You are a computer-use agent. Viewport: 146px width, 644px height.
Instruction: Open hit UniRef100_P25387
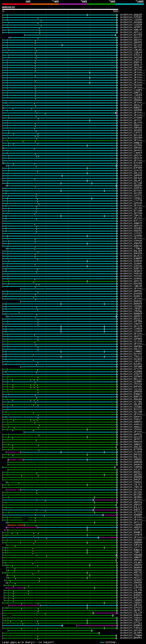coord(131,17)
